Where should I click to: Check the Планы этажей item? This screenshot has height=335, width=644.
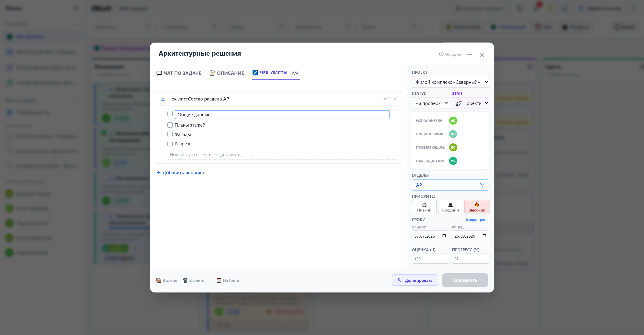[170, 125]
